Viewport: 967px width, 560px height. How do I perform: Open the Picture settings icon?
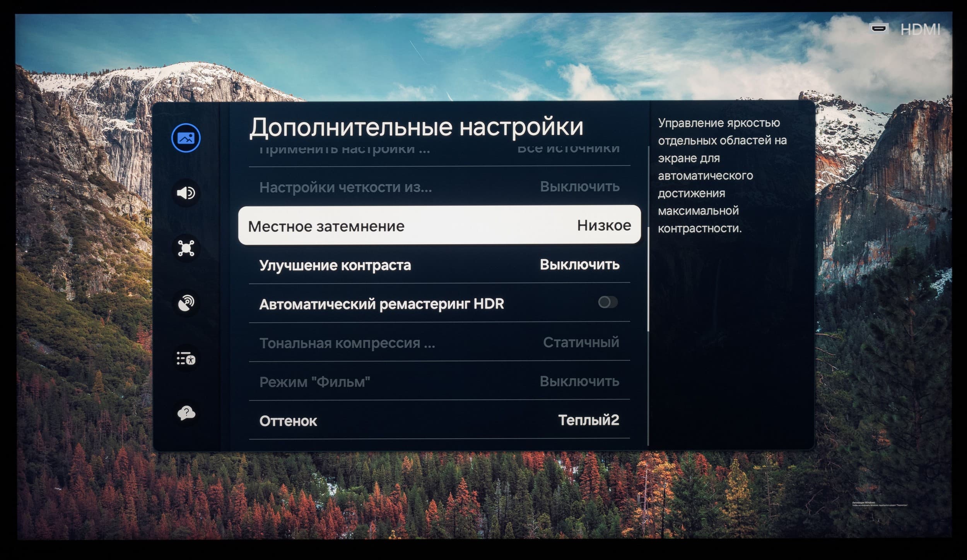pos(186,138)
